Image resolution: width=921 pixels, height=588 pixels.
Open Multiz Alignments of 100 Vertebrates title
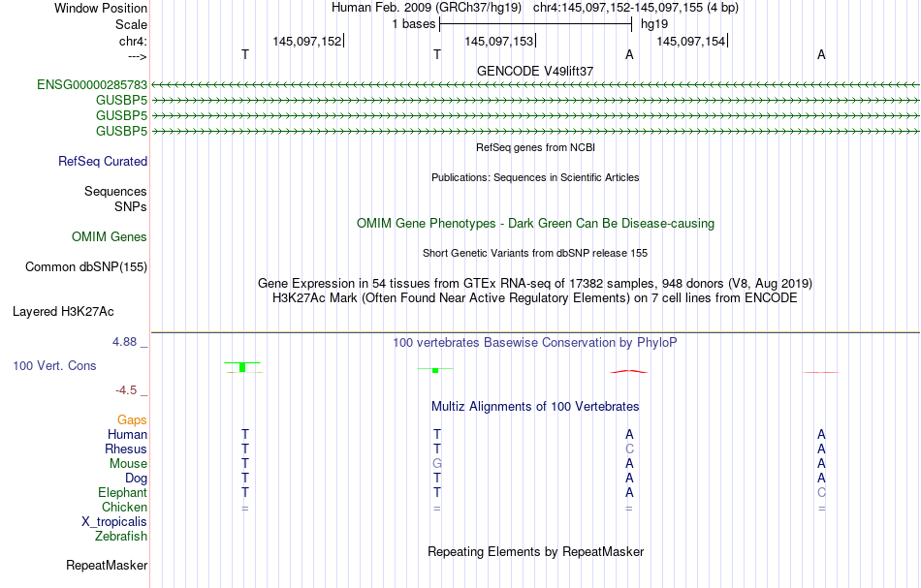pyautogui.click(x=535, y=406)
